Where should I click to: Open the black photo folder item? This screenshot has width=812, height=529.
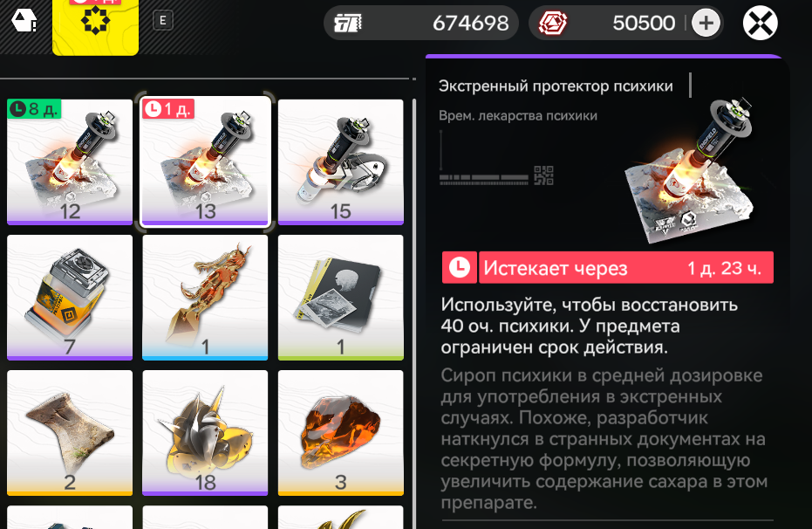(341, 298)
